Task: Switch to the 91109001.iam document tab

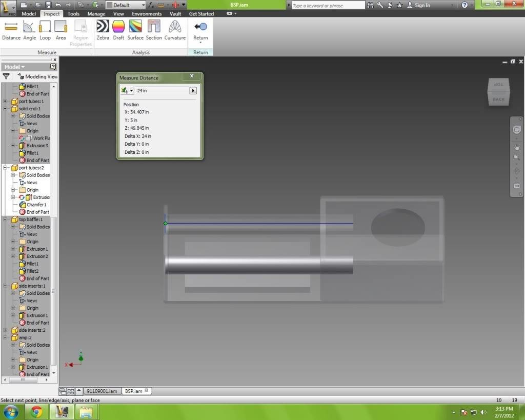Action: tap(101, 391)
